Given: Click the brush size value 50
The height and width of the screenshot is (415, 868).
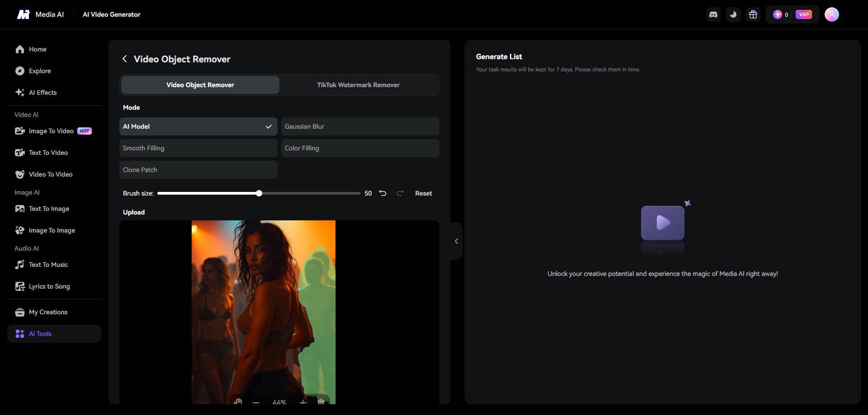Looking at the screenshot, I should coord(368,193).
